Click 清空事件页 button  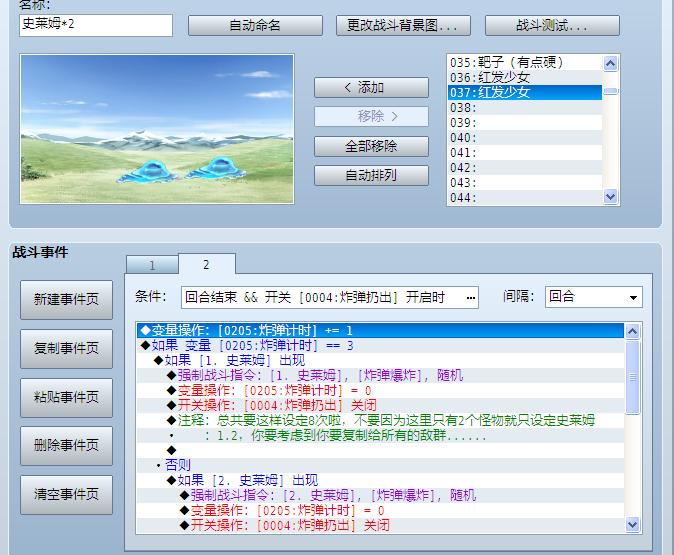(67, 495)
